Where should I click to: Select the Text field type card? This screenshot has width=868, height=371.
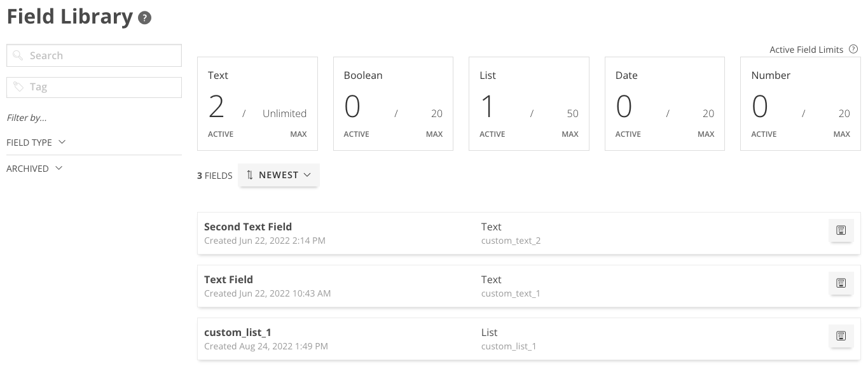257,102
